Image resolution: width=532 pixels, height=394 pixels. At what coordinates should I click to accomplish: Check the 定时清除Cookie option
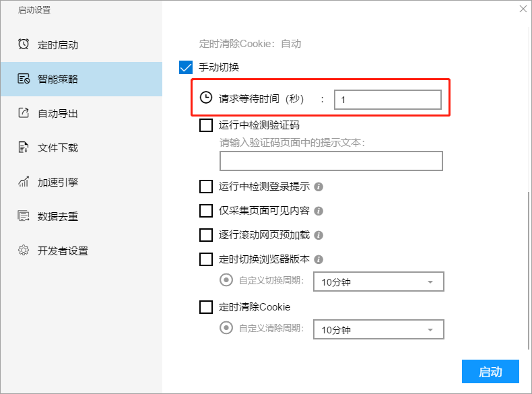click(x=206, y=307)
